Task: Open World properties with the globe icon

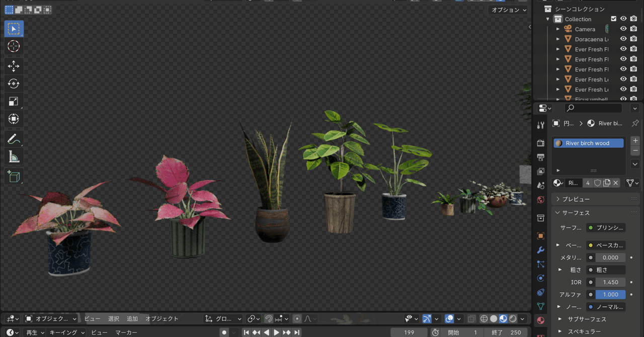Action: click(x=541, y=200)
